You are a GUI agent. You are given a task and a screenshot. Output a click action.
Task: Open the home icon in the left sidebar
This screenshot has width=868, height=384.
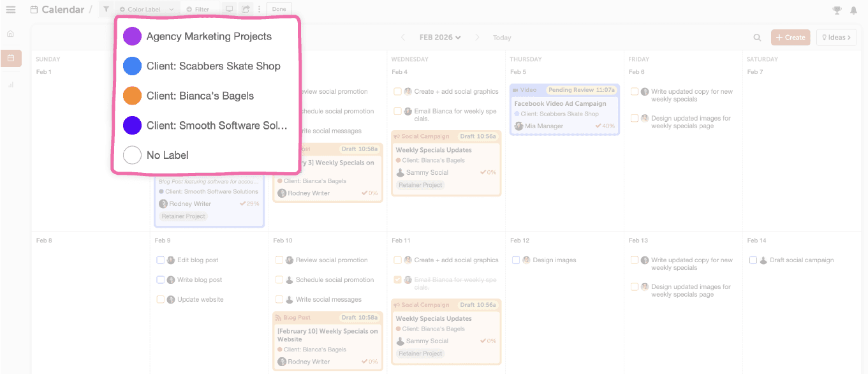[10, 33]
